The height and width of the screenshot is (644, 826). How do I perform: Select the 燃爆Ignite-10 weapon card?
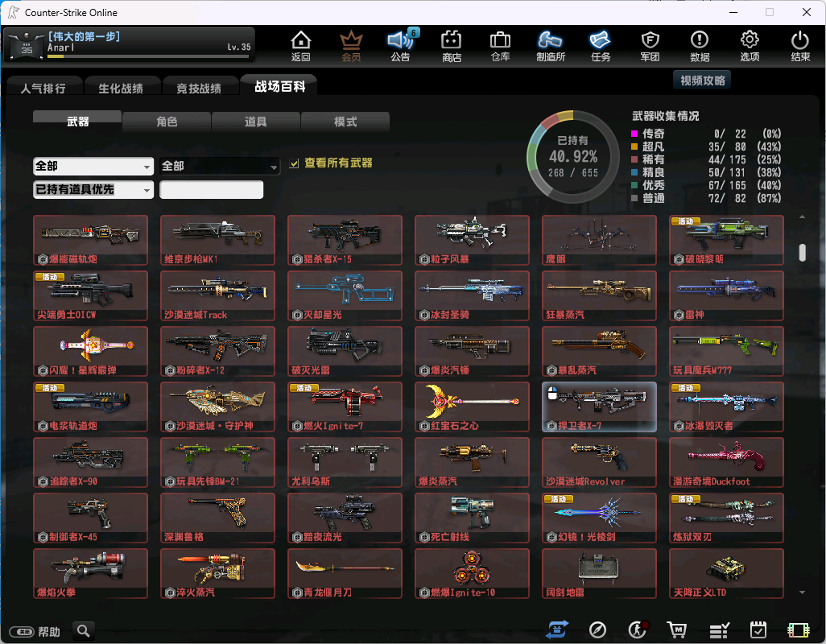[472, 573]
